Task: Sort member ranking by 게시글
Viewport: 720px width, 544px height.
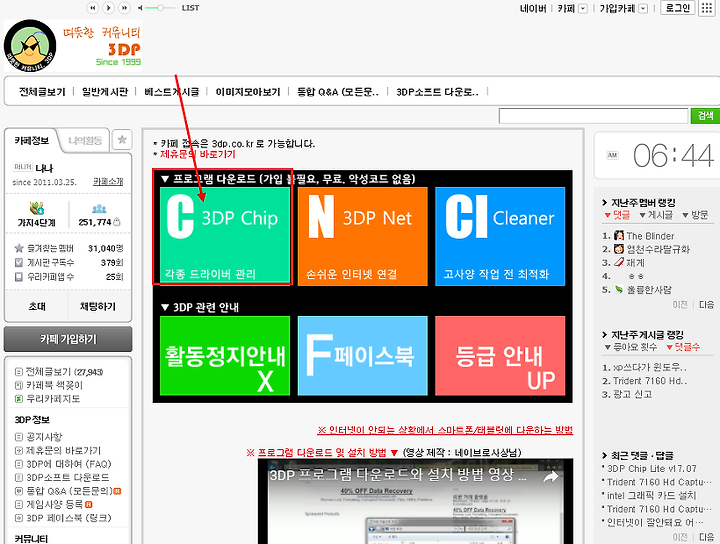Action: pos(656,215)
